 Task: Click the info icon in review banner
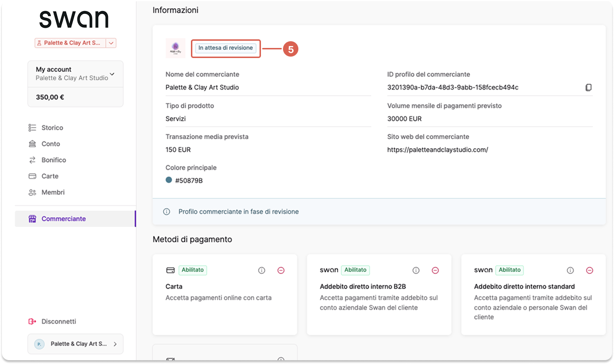tap(166, 211)
